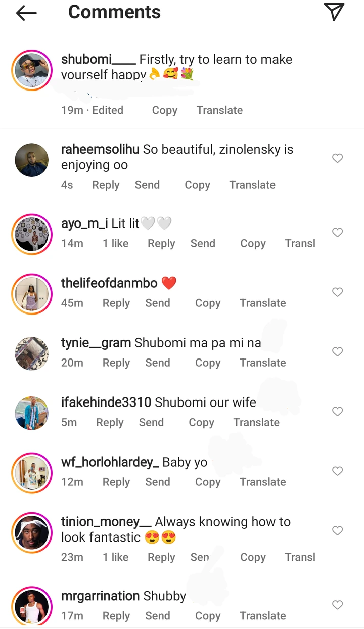
Task: Tap heart on wf_horlohlardey_'s comment
Action: click(338, 471)
